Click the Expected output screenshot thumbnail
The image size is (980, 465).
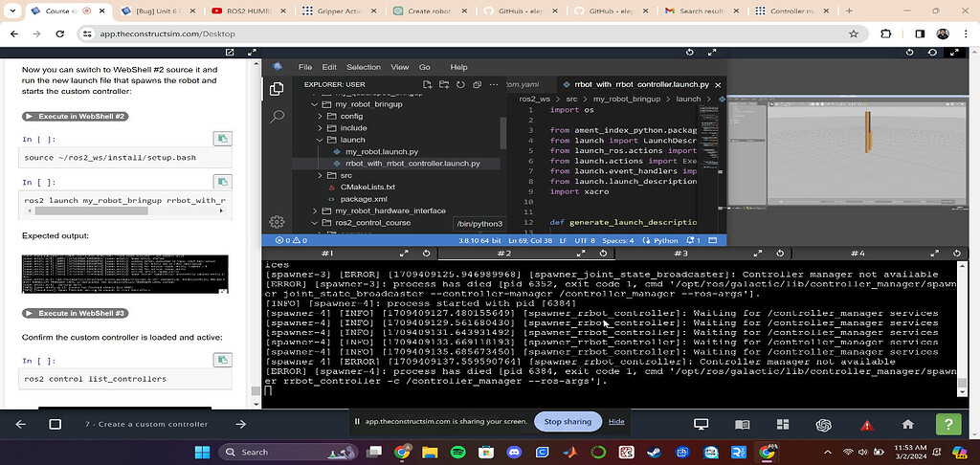tap(125, 273)
